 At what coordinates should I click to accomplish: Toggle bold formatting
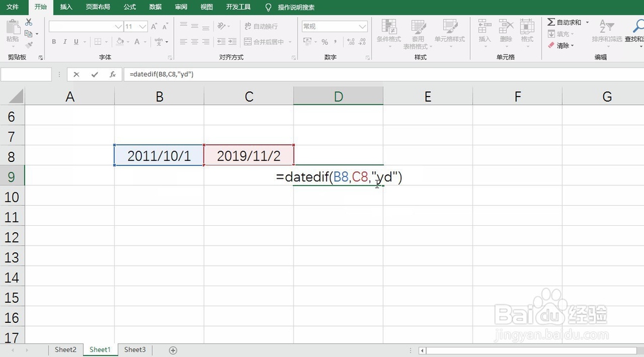click(x=54, y=41)
